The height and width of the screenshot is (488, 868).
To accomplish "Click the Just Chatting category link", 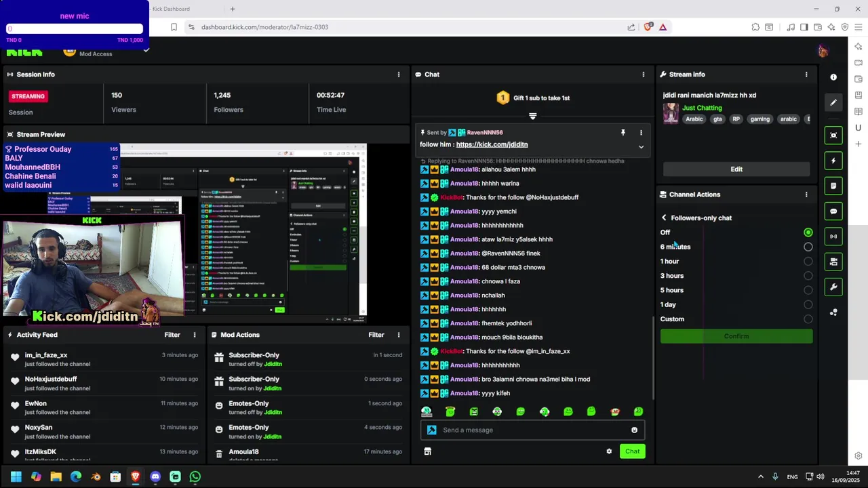I will (702, 108).
